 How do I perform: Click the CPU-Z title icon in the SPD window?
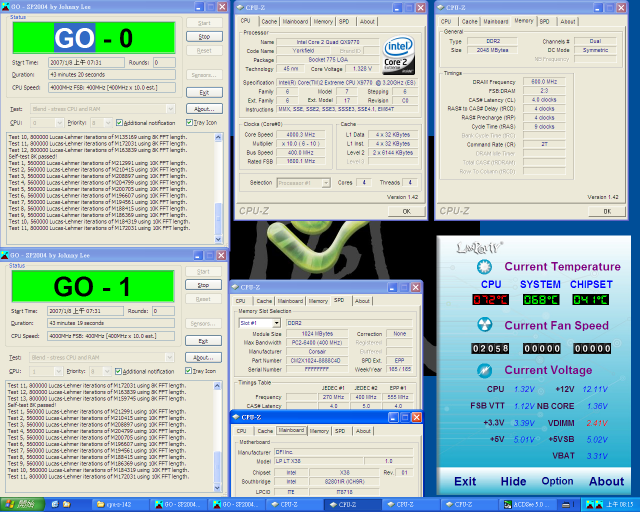point(235,287)
